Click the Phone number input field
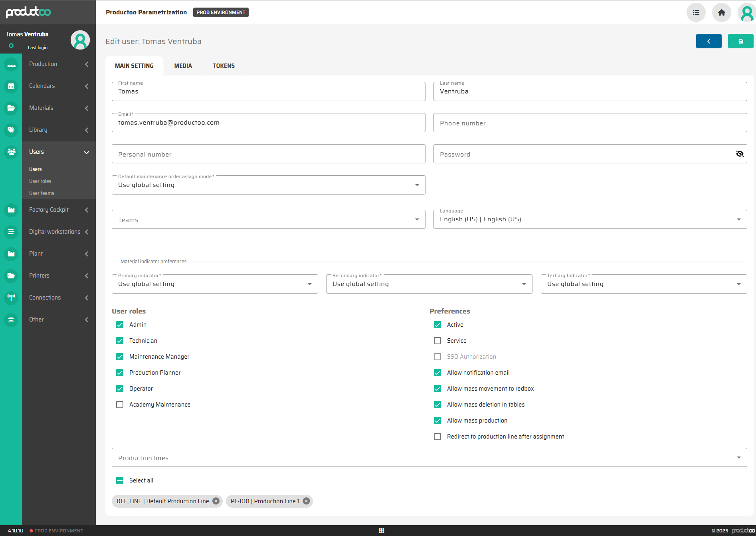756x536 pixels. coord(590,123)
